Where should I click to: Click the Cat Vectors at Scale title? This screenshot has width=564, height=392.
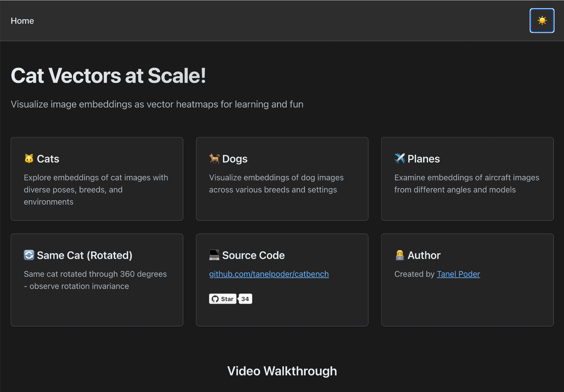(108, 76)
